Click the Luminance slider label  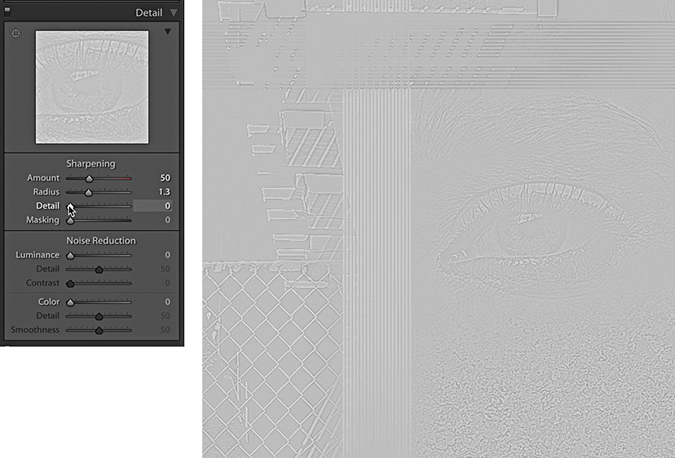(x=37, y=255)
